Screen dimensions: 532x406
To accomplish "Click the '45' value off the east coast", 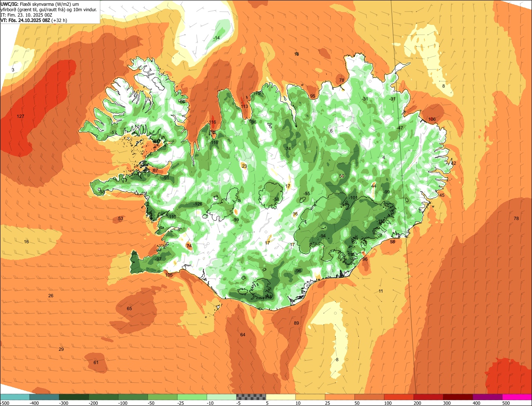I will coord(442,195).
